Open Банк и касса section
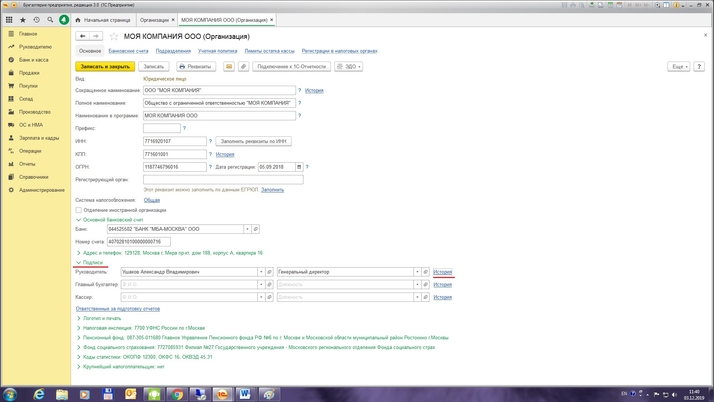Image resolution: width=714 pixels, height=402 pixels. coord(33,60)
